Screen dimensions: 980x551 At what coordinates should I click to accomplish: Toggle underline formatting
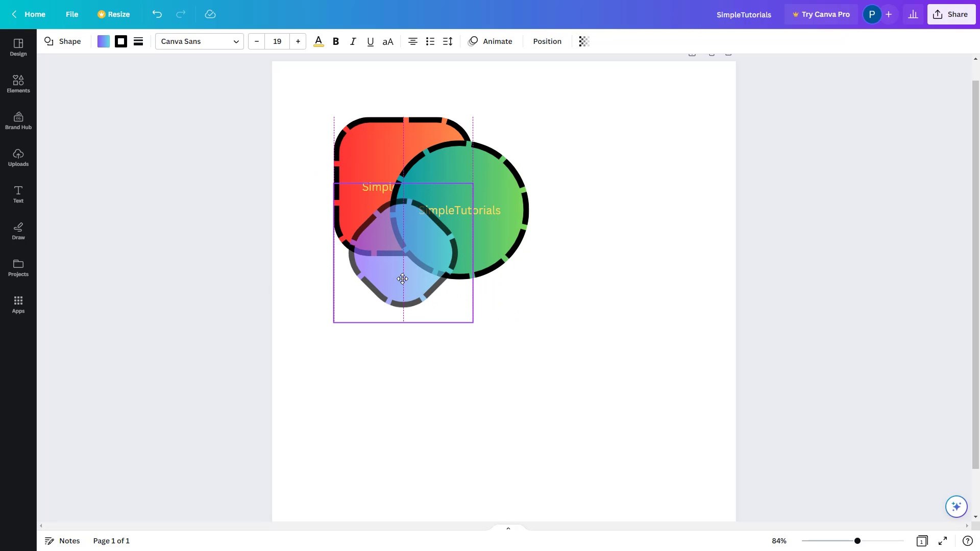coord(370,41)
